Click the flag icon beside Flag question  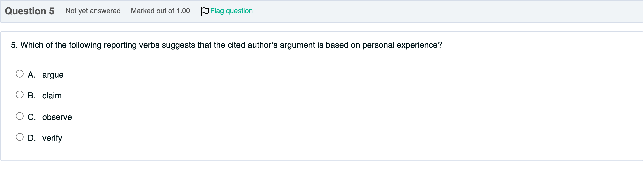(x=205, y=11)
